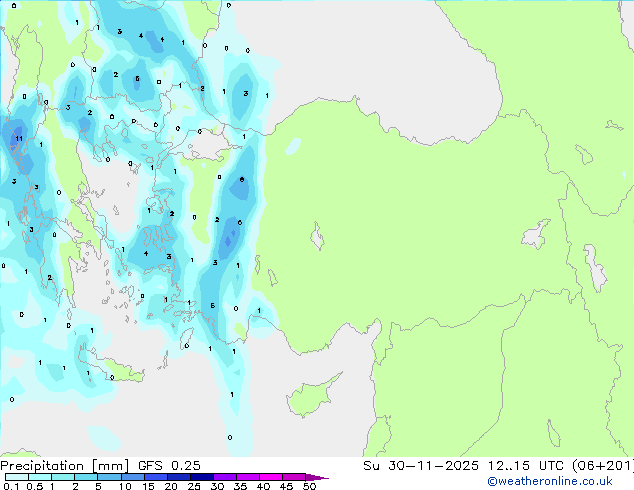Click the "35" legend scale label
The width and height of the screenshot is (634, 490).
coord(241,486)
